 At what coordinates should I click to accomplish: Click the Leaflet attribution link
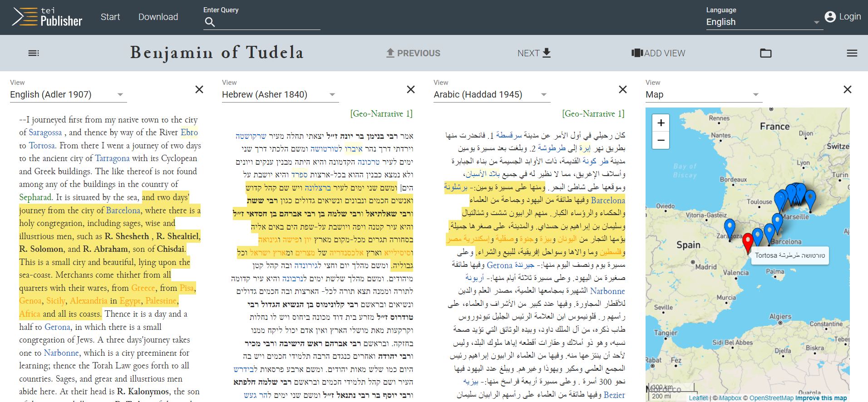pos(698,398)
